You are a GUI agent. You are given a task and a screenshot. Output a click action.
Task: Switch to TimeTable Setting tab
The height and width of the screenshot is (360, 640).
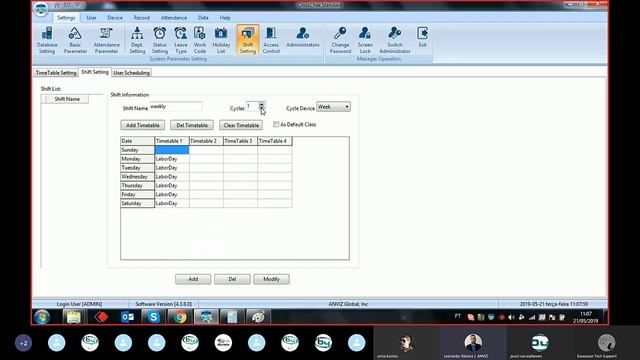(56, 73)
